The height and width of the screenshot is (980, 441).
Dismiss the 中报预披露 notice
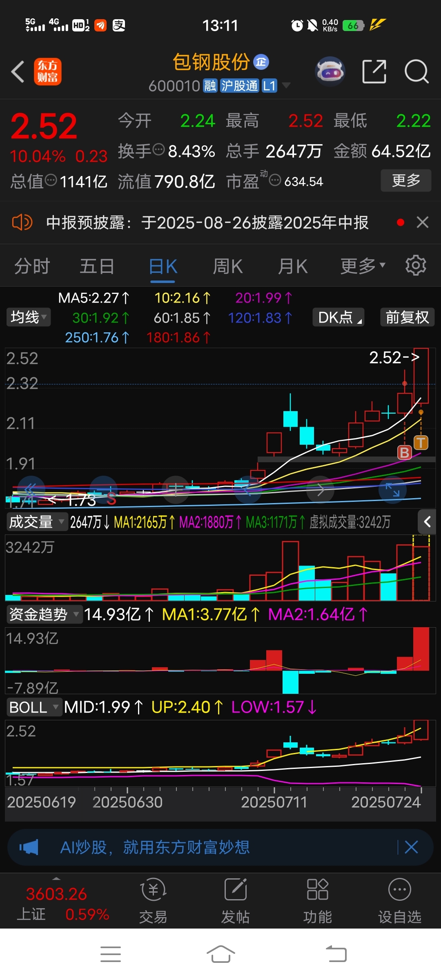coord(423,223)
